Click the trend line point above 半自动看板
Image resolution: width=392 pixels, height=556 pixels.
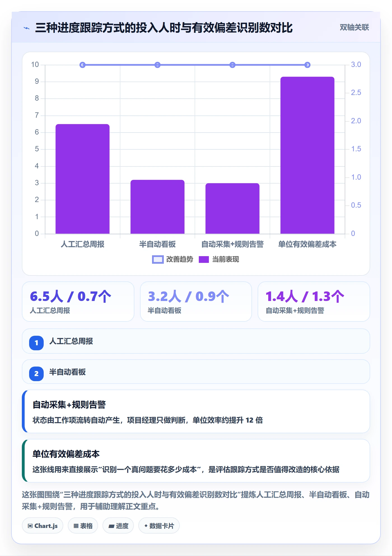(157, 65)
